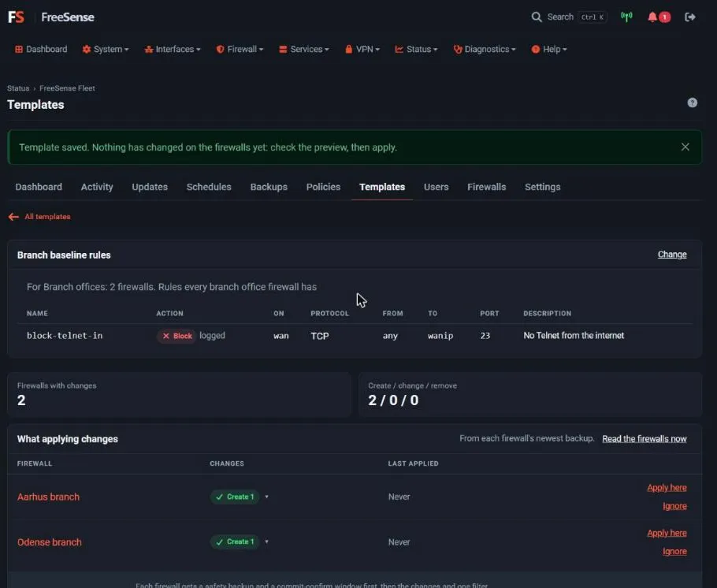Click the FreeSense Fleet breadcrumb
Image resolution: width=717 pixels, height=588 pixels.
[67, 88]
